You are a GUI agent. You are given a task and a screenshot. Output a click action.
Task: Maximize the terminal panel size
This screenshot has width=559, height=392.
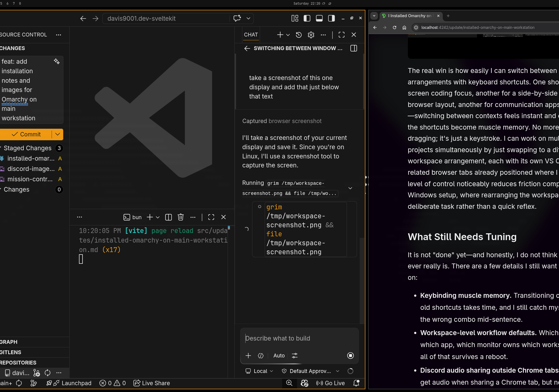(211, 217)
